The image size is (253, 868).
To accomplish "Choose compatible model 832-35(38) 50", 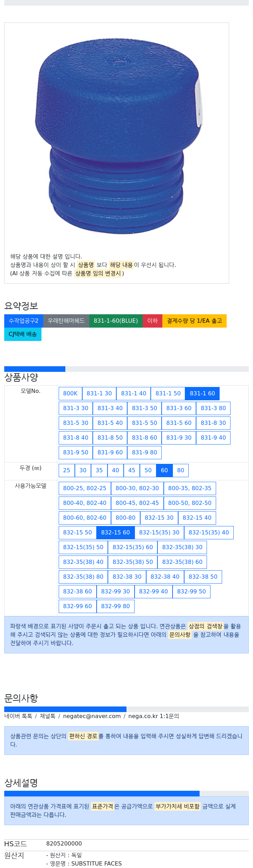I will tap(132, 562).
